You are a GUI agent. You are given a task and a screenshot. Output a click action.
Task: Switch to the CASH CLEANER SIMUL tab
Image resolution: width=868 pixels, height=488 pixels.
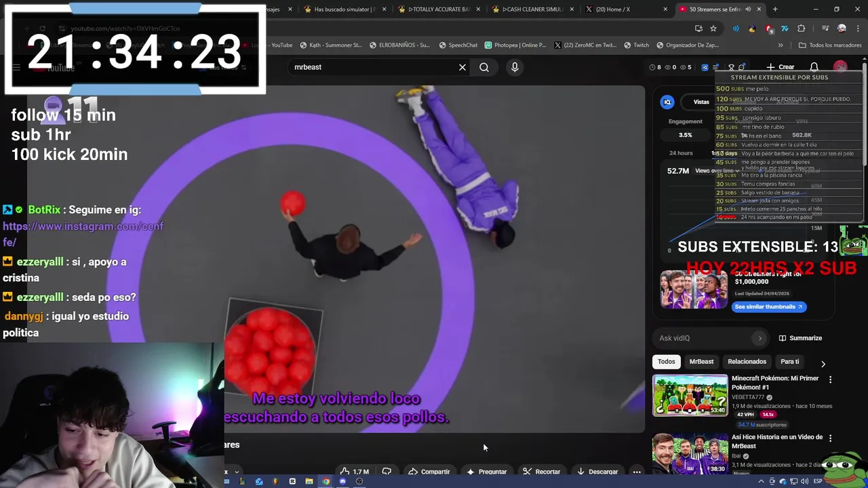(532, 9)
